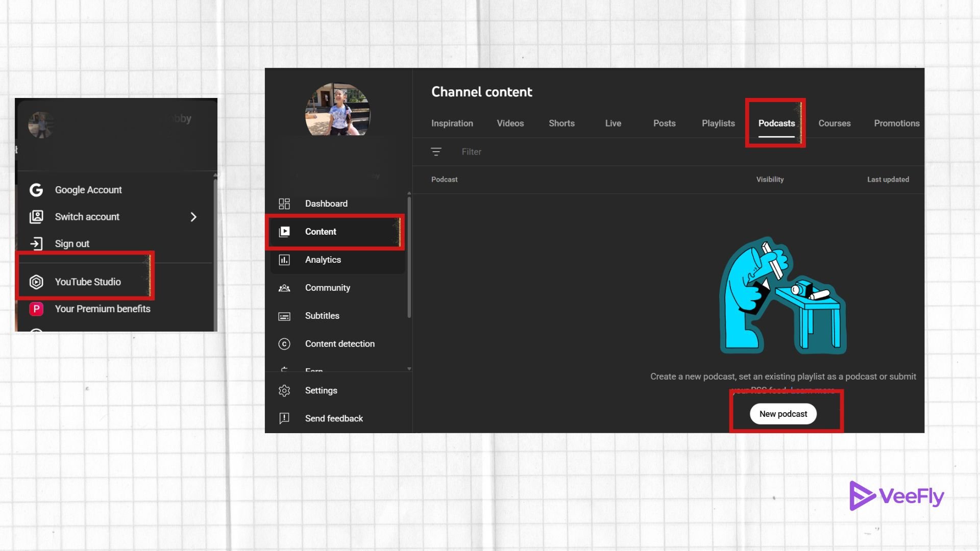Open Content detection in the sidebar
Image resolution: width=980 pixels, height=551 pixels.
click(339, 344)
